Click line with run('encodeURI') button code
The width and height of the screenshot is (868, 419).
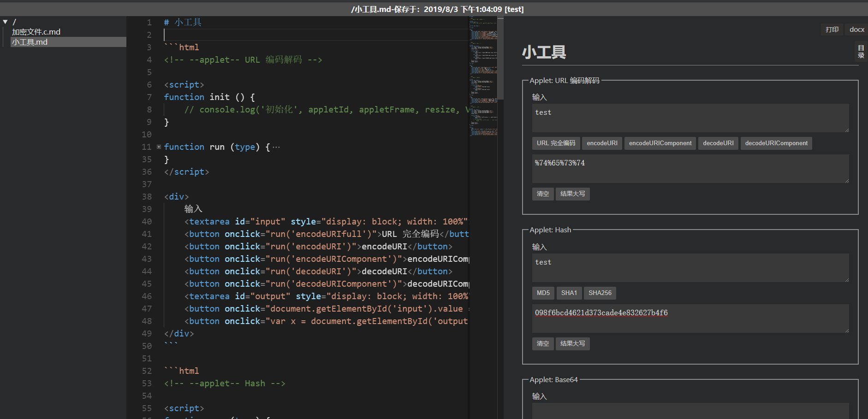click(318, 246)
